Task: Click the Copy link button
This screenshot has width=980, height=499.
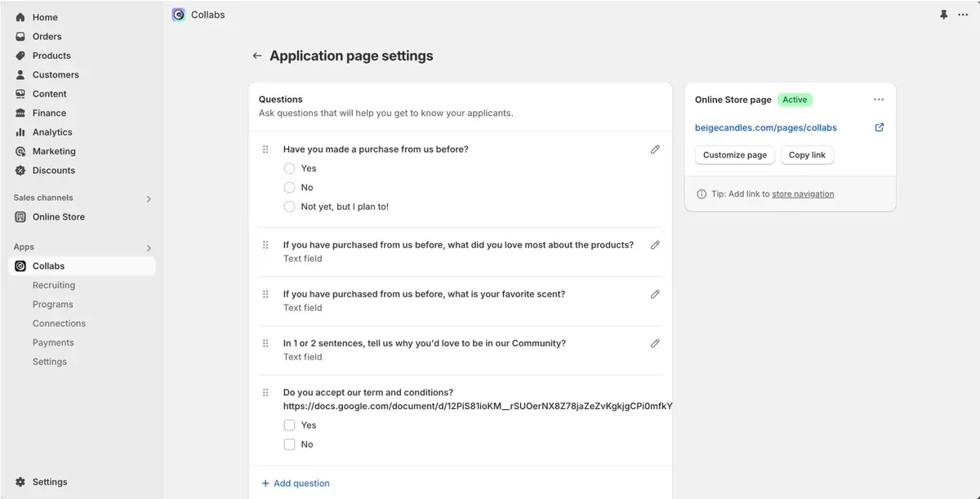Action: [x=807, y=155]
